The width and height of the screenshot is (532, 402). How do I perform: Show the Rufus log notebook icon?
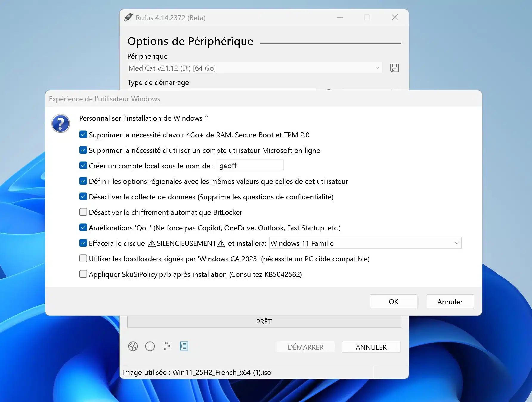(x=184, y=346)
